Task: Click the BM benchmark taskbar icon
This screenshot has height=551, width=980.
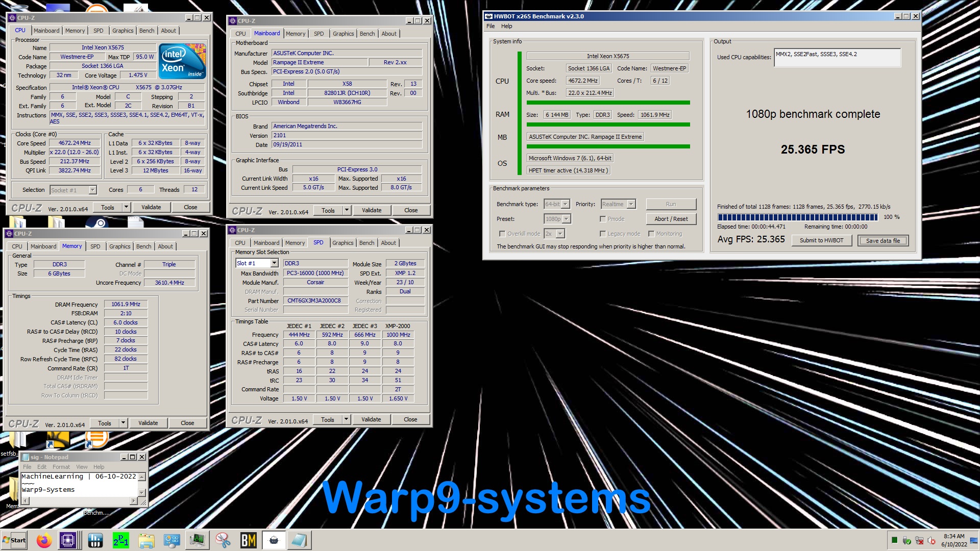Action: [x=248, y=540]
